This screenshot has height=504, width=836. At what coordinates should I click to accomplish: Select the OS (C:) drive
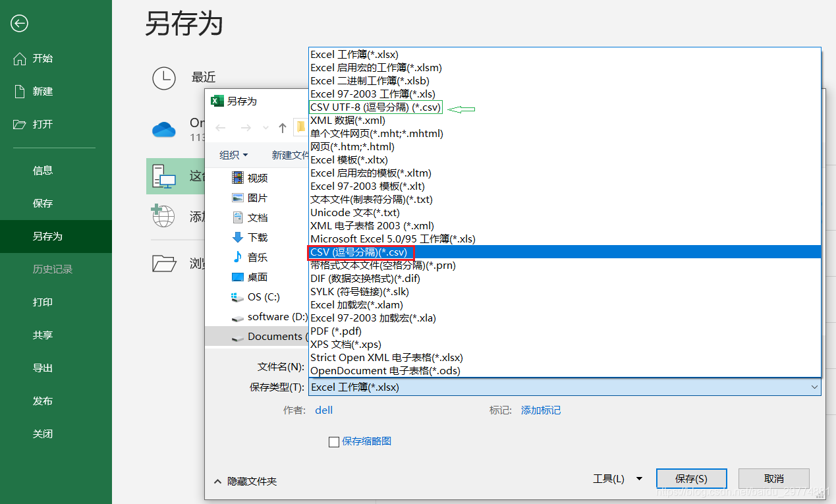[x=256, y=297]
